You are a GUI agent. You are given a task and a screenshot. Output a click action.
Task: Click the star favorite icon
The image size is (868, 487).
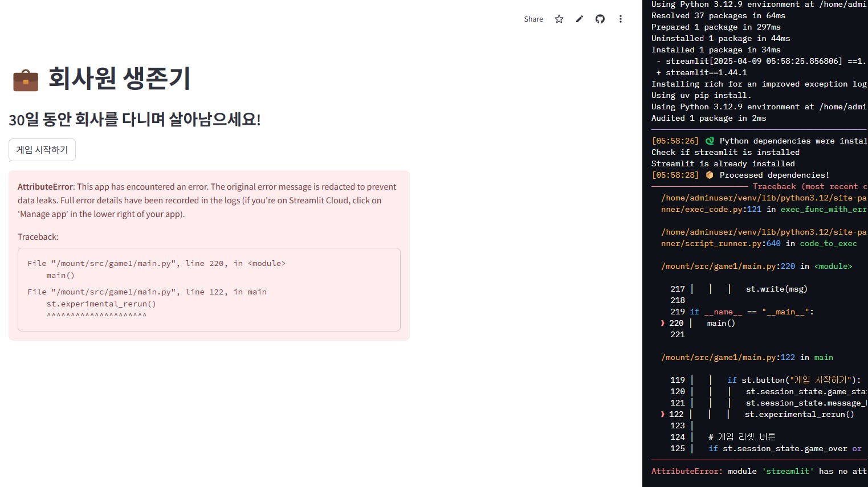[x=559, y=19]
